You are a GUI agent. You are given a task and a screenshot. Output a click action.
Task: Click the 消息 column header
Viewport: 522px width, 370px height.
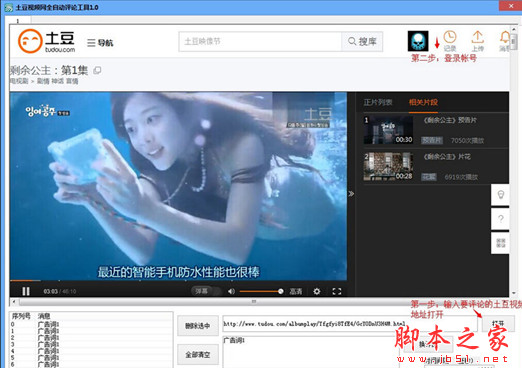44,316
